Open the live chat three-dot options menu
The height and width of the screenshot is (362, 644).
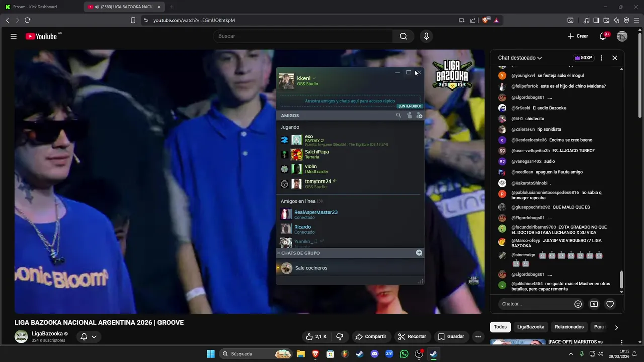(x=601, y=58)
